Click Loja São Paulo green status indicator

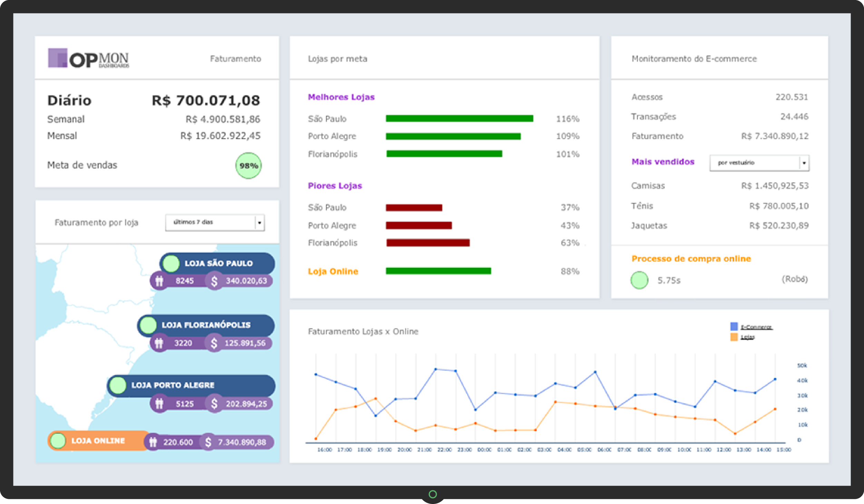[x=171, y=264]
